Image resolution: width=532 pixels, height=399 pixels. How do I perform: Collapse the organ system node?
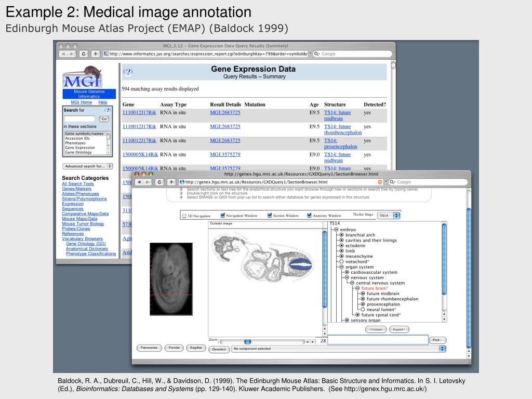click(342, 267)
